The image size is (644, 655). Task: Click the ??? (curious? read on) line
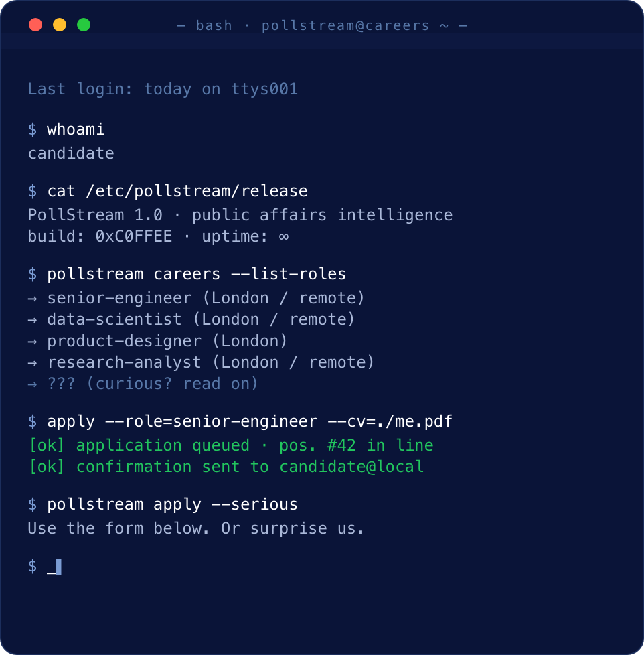[143, 384]
